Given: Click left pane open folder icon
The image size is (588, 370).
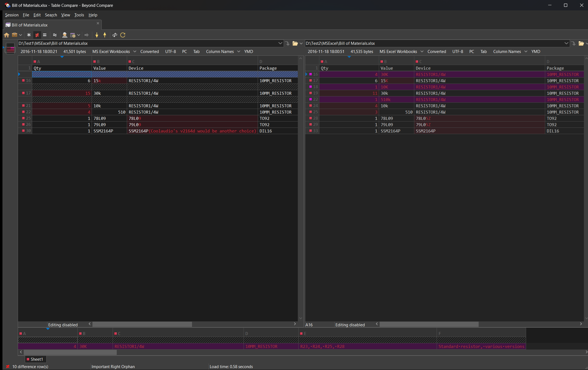Looking at the screenshot, I should pos(295,43).
